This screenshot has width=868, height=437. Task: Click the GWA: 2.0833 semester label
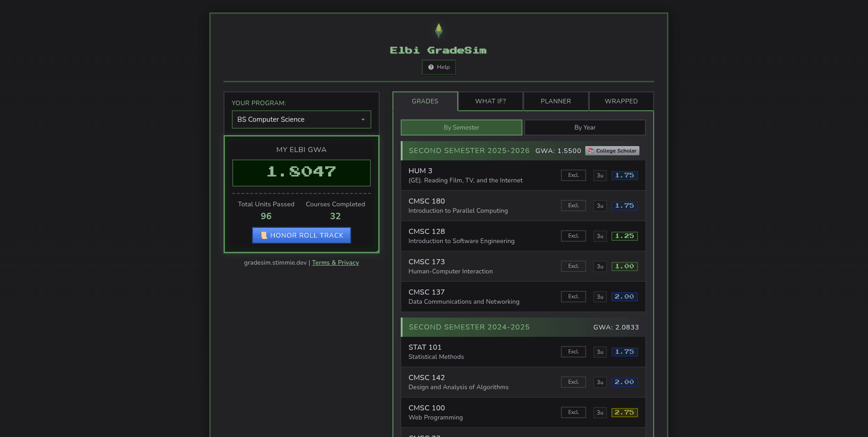[616, 327]
